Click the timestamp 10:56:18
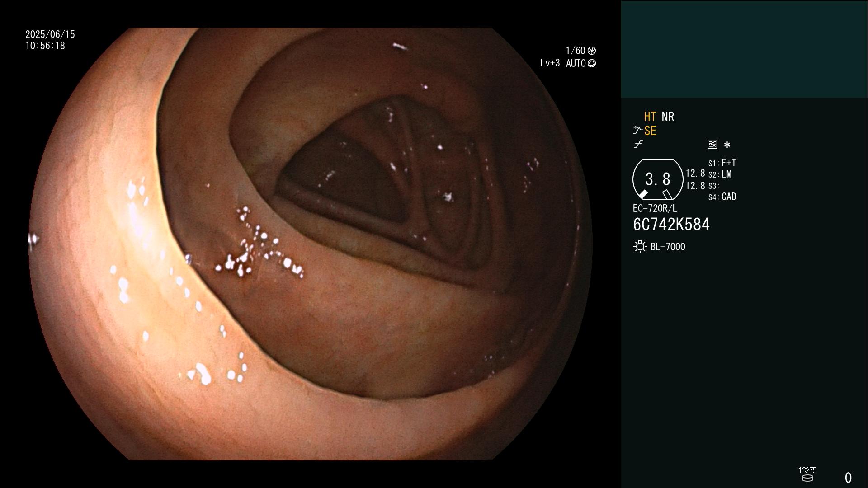868x488 pixels. [45, 46]
